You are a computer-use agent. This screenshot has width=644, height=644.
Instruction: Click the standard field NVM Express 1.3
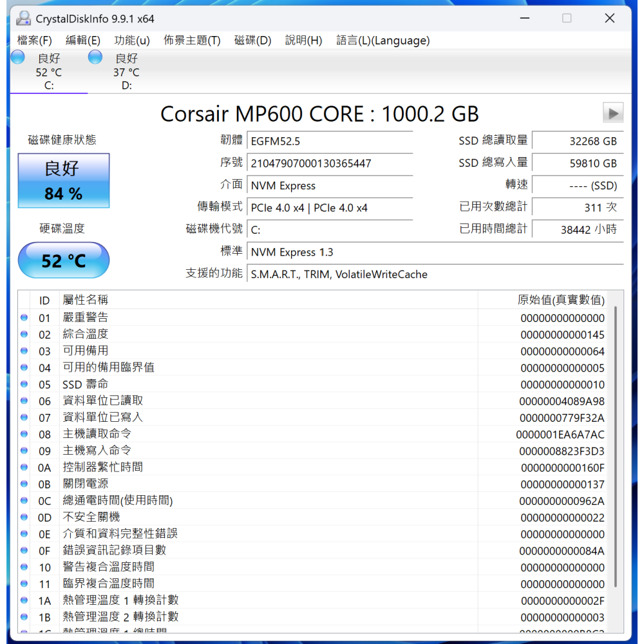click(435, 252)
